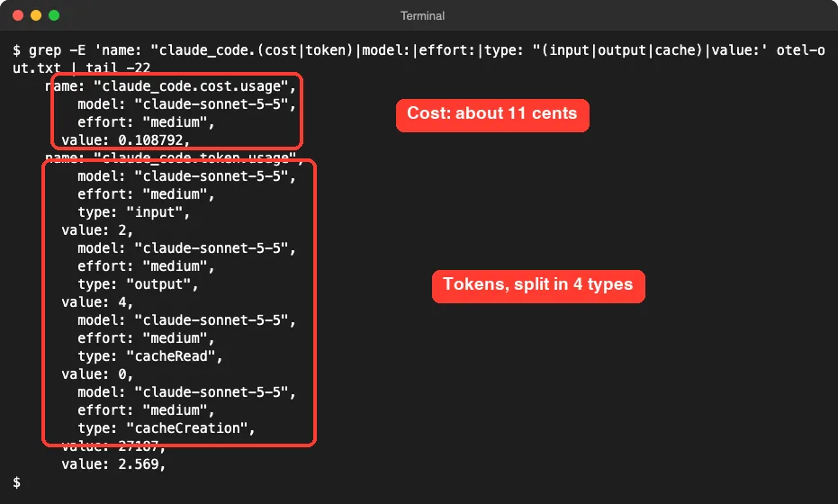
Task: Select the line type: "cacheRead"
Action: 150,356
